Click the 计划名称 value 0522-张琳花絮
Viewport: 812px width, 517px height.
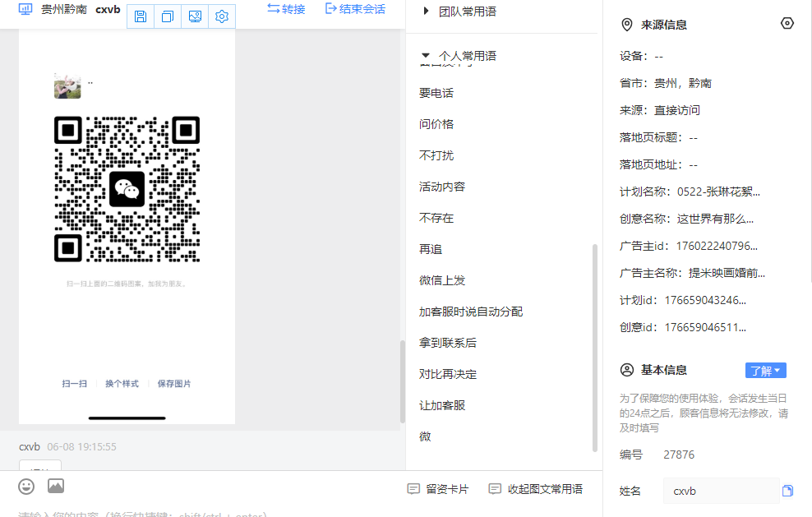718,192
